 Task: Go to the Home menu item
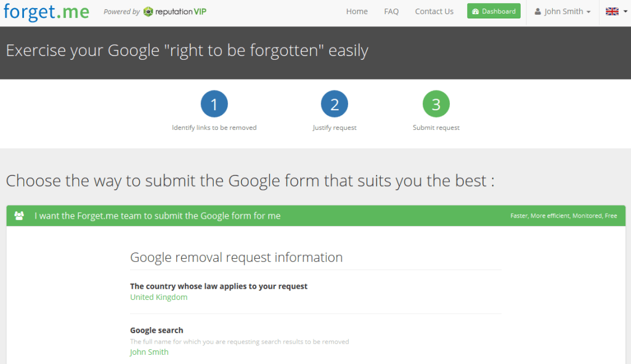point(357,12)
